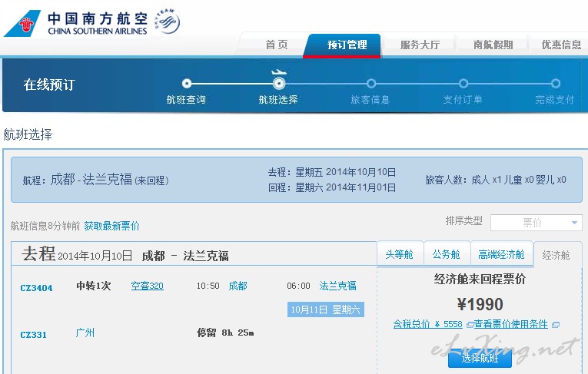
Task: Select the 高端经济舱 cabin tab
Action: click(x=501, y=254)
